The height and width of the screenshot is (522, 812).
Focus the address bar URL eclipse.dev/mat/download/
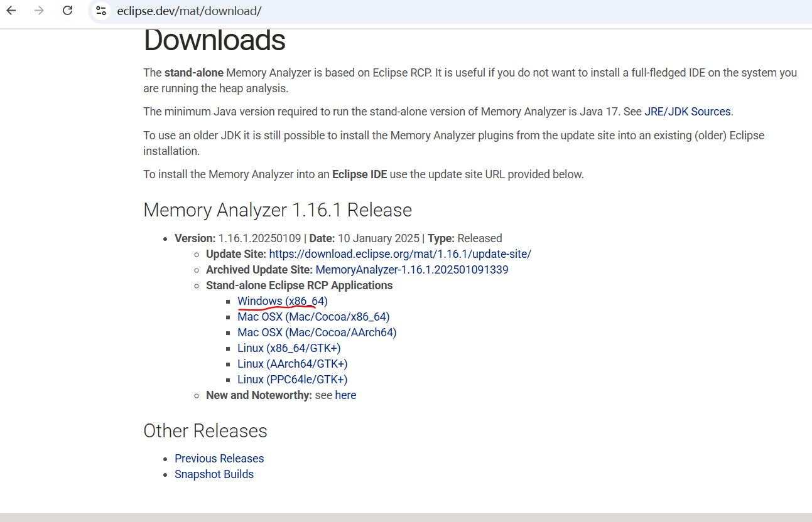pyautogui.click(x=189, y=11)
